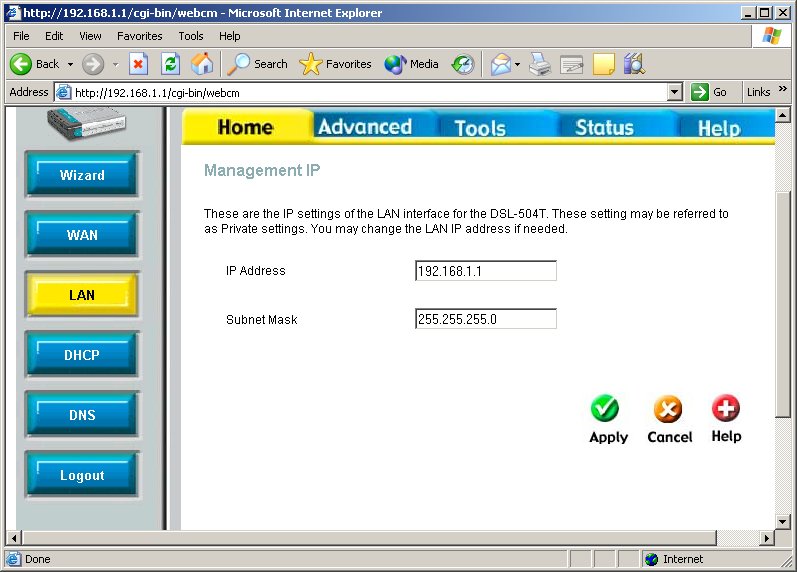Click the Management IP heading text

point(262,170)
